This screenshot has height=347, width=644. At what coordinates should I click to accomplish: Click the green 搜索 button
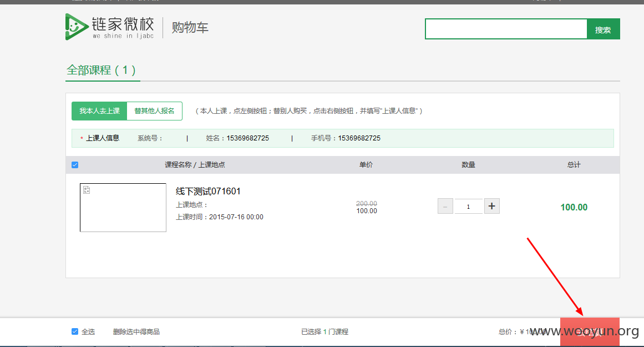click(x=603, y=29)
